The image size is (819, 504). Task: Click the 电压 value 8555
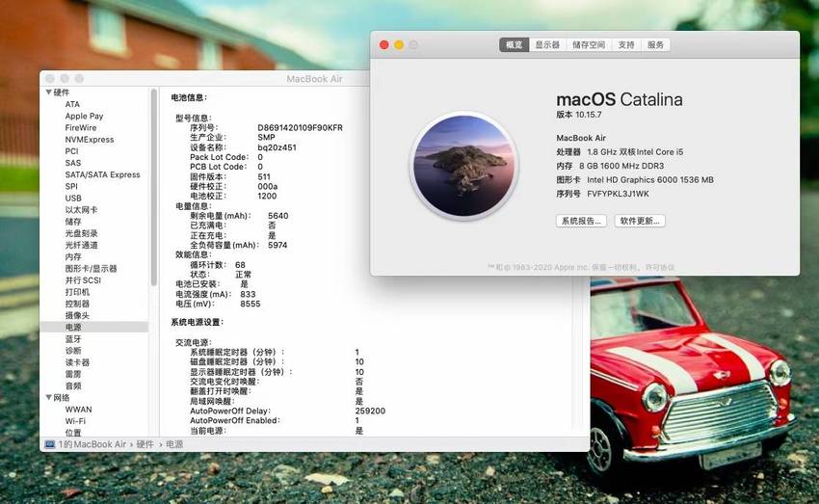(251, 304)
